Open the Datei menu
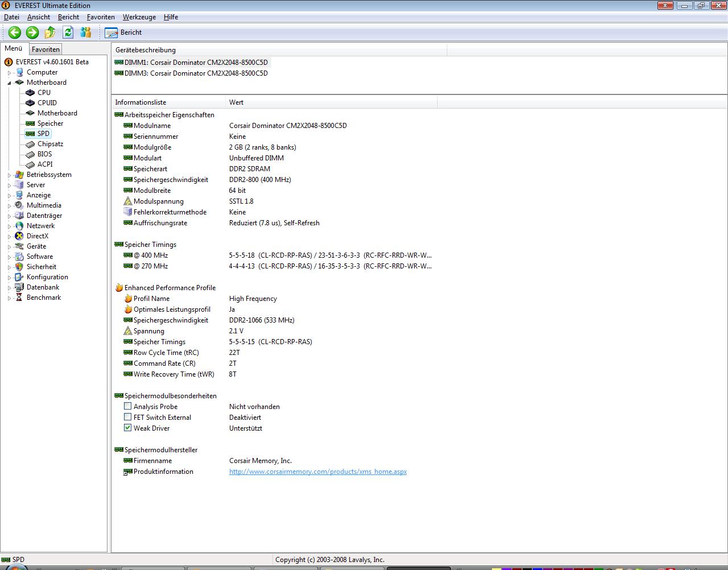Image resolution: width=728 pixels, height=570 pixels. [x=11, y=17]
